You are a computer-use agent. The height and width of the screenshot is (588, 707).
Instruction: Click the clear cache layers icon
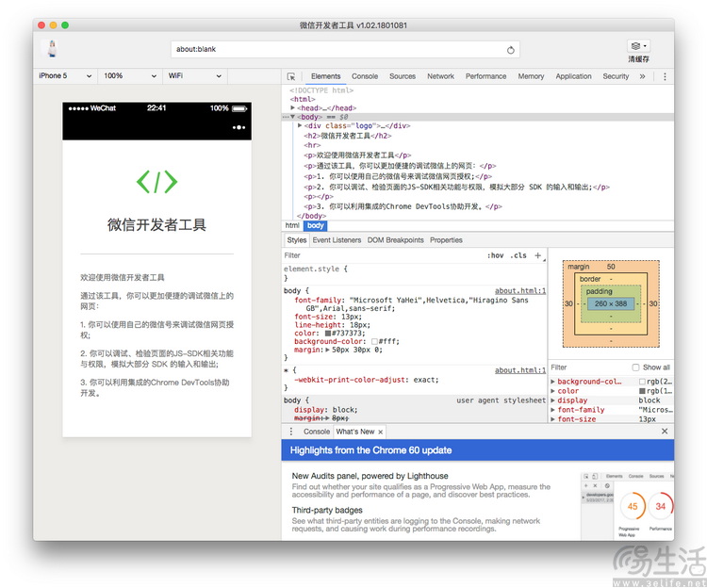click(636, 45)
